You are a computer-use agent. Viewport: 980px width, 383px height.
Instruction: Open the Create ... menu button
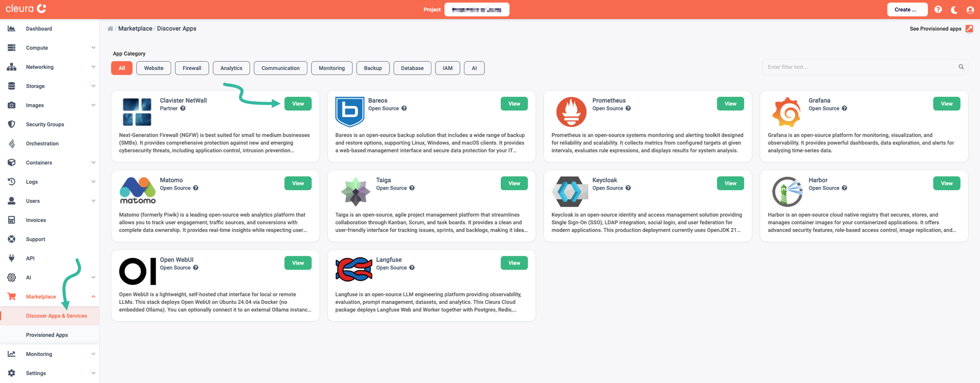(x=907, y=10)
